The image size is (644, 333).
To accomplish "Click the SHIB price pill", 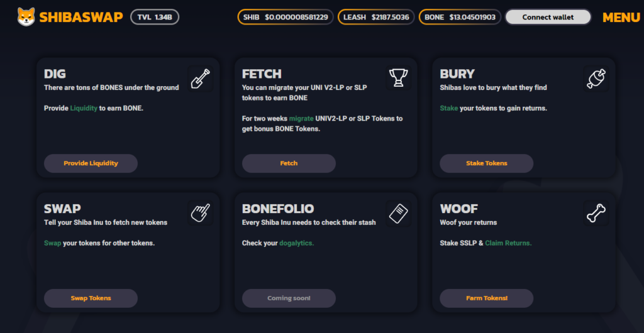I will (x=286, y=17).
